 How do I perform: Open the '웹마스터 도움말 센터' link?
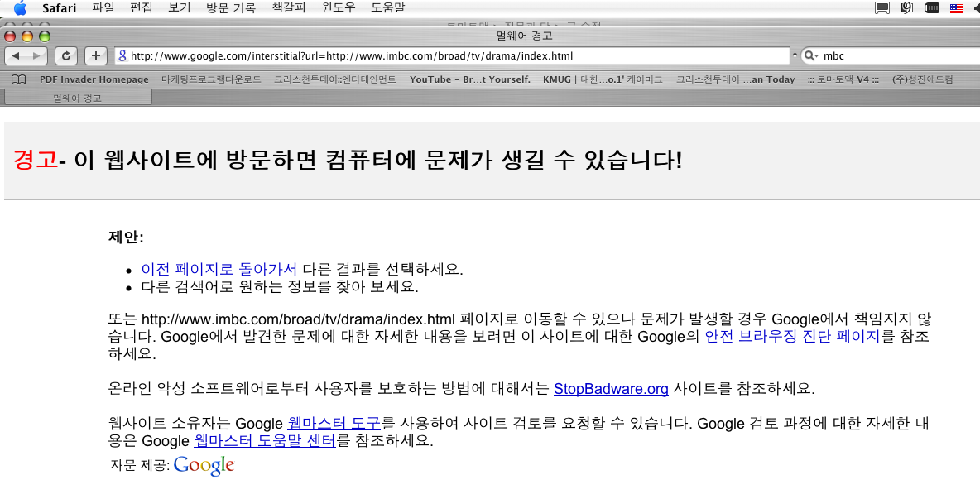pos(265,440)
